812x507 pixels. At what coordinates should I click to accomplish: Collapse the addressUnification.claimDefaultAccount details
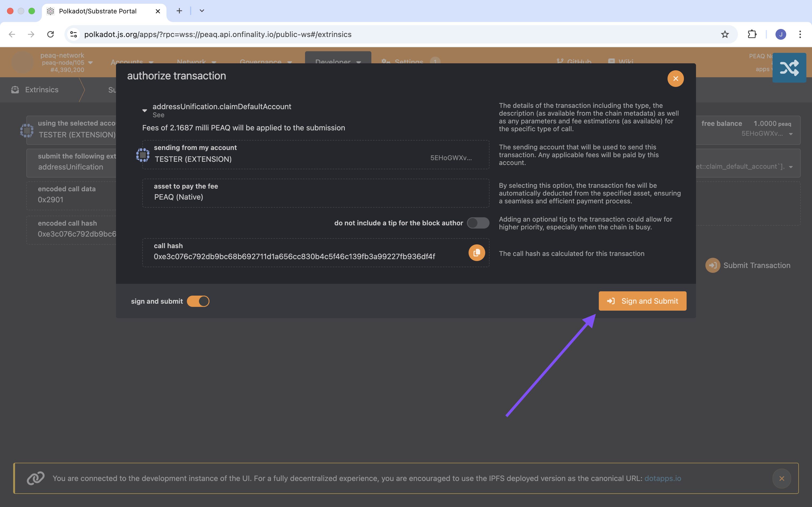tap(145, 110)
